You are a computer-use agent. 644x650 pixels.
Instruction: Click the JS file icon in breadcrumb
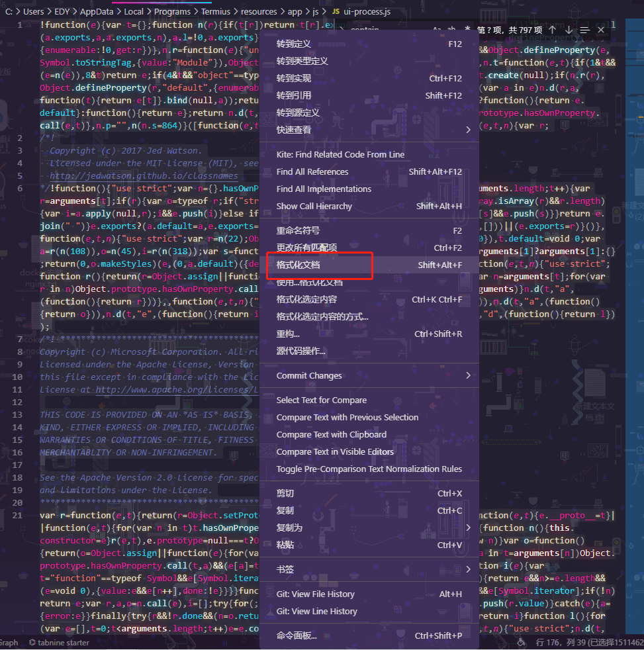336,12
